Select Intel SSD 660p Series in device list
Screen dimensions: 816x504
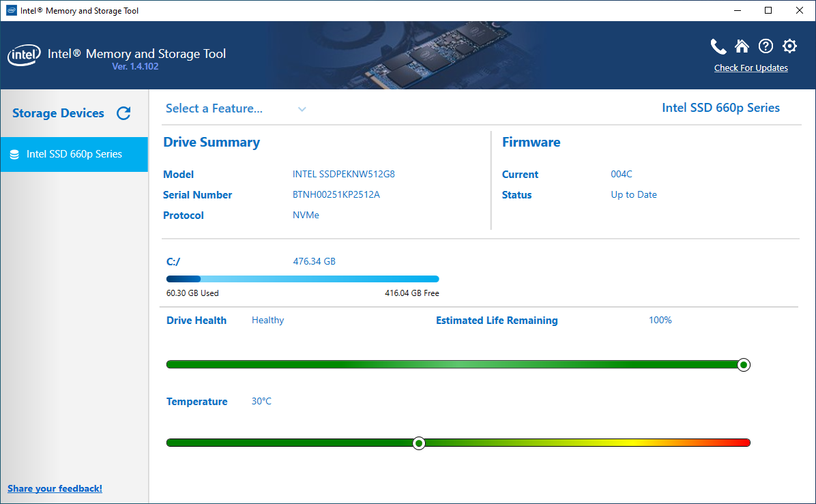[x=74, y=155]
